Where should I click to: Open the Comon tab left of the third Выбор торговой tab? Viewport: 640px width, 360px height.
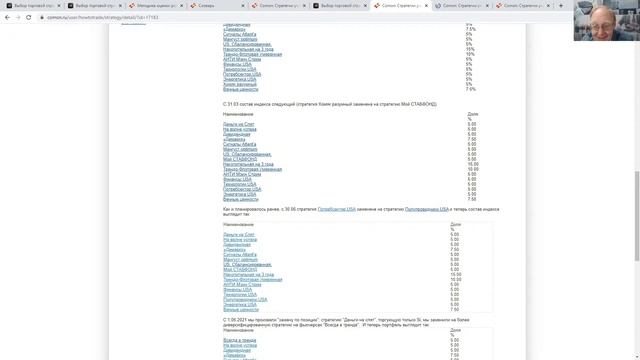(x=278, y=6)
